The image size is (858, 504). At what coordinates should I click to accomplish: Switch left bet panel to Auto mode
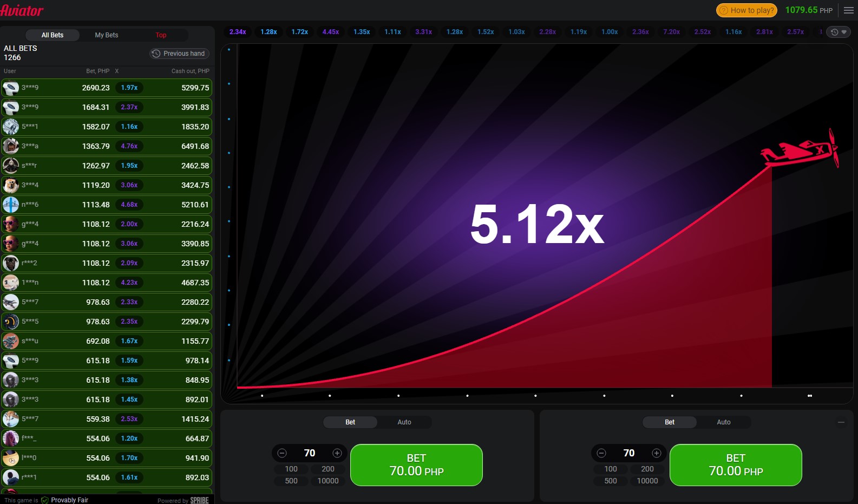[404, 422]
